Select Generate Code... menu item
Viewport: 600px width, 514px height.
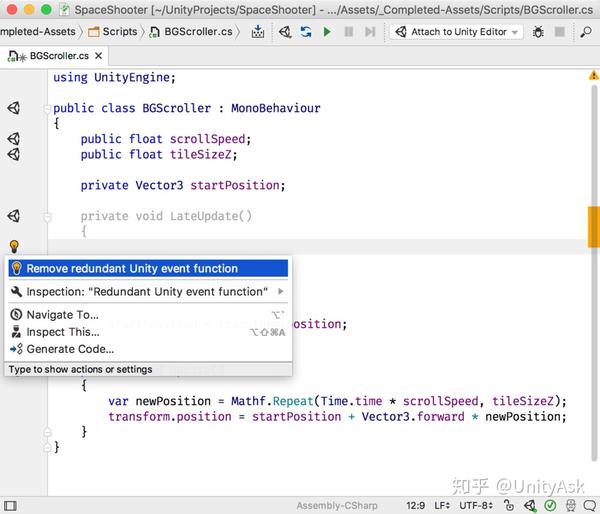(148, 349)
